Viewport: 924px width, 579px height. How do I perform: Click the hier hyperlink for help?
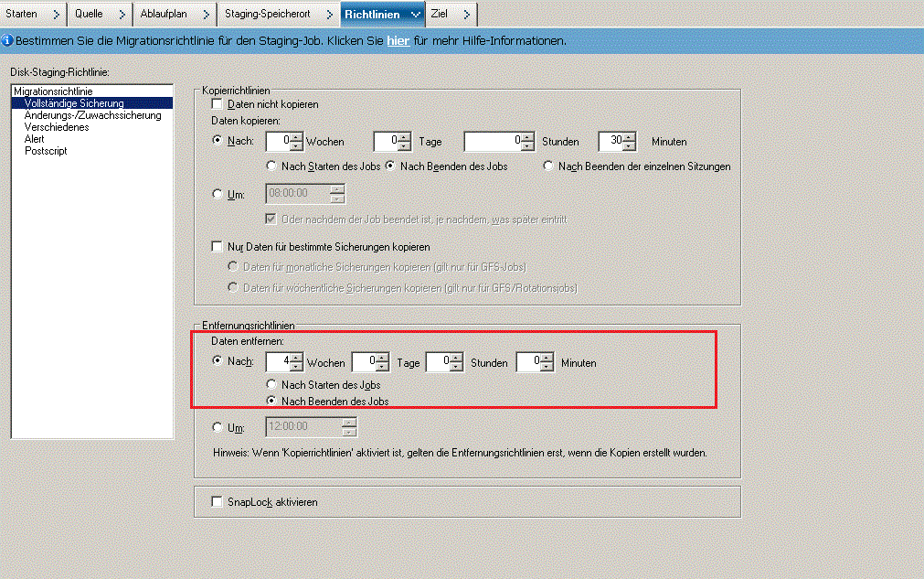coord(399,40)
